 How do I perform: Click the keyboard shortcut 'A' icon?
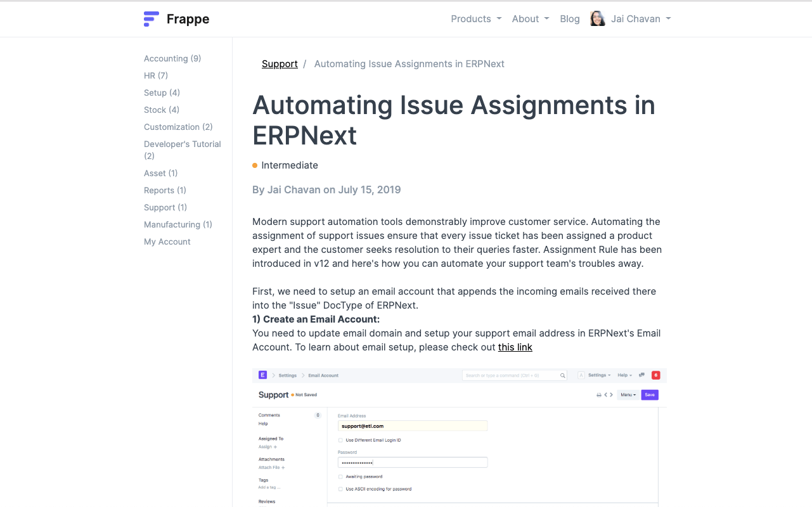click(581, 375)
